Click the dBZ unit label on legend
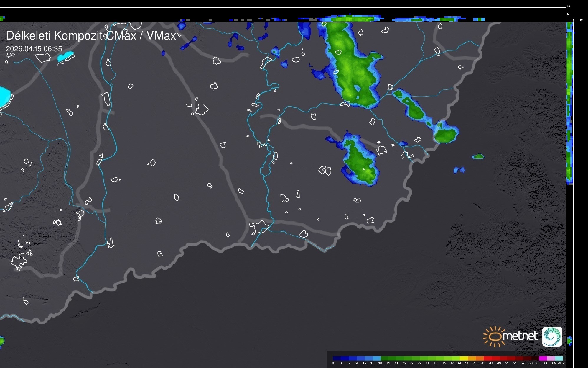Image resolution: width=588 pixels, height=368 pixels. tap(561, 363)
